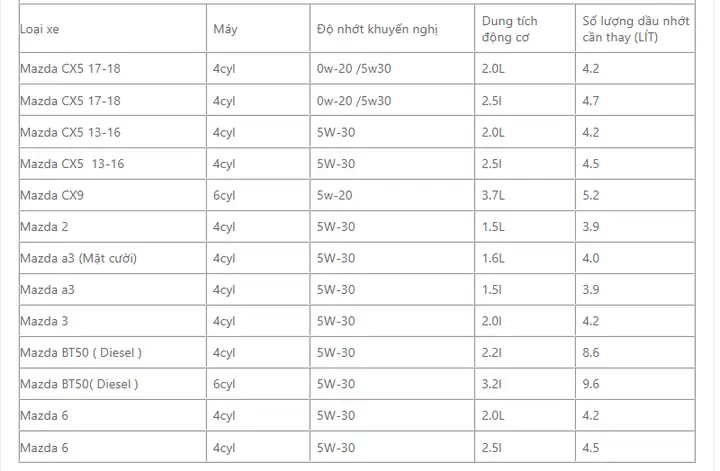Select the 5.2 liters oil quantity cell
This screenshot has height=471, width=720.
(591, 195)
